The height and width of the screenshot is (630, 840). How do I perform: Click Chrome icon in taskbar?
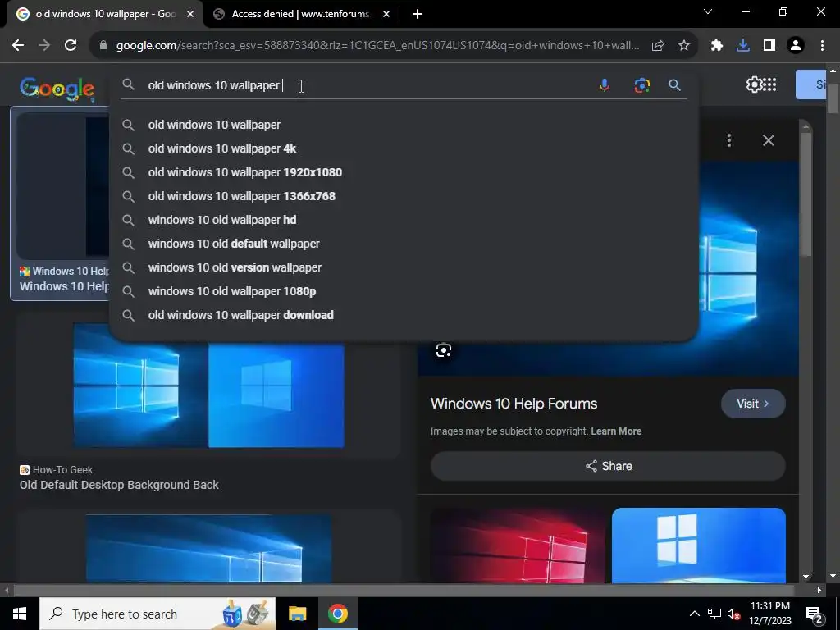pyautogui.click(x=337, y=614)
